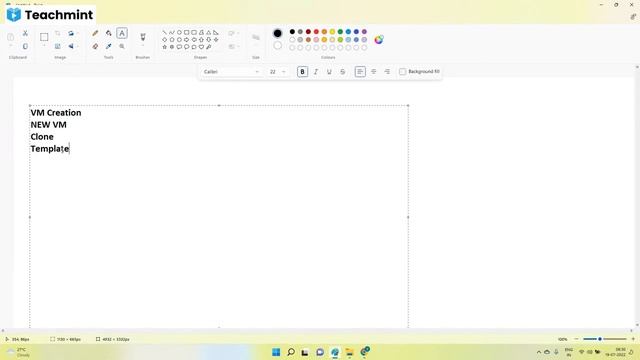640x360 pixels.
Task: Click the Size line thickness icon
Action: [256, 38]
